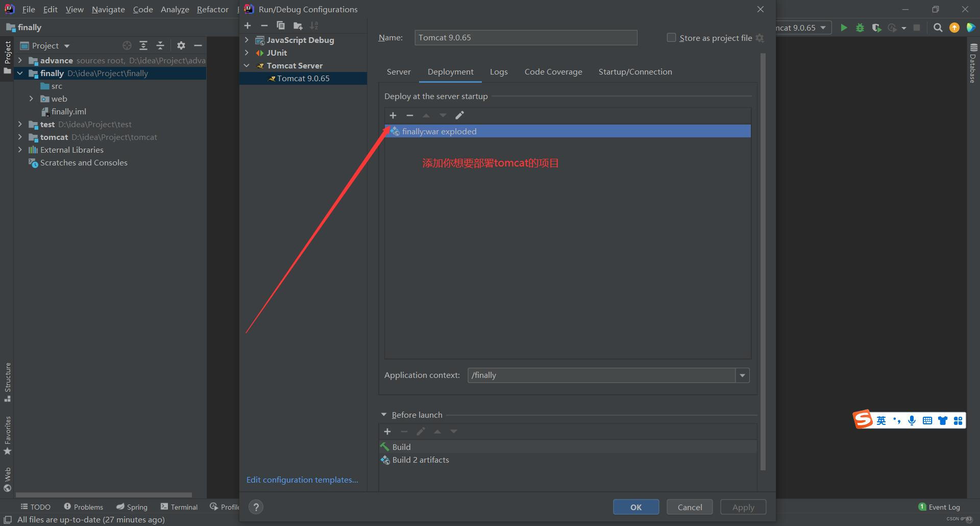
Task: Open help with question mark button
Action: coord(256,507)
